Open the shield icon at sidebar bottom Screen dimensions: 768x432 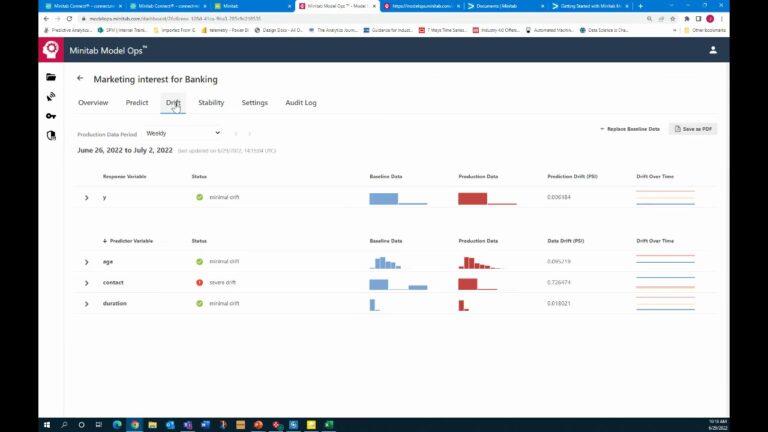point(51,135)
